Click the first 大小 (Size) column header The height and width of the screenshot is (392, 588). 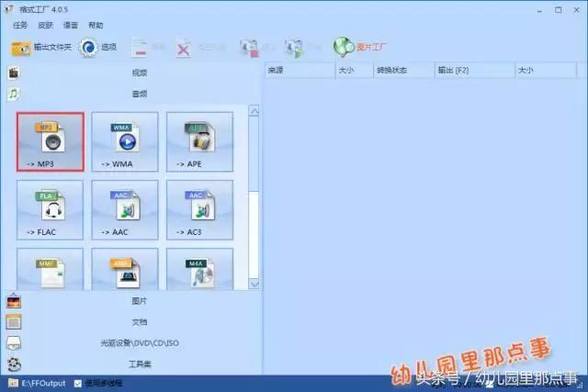355,70
